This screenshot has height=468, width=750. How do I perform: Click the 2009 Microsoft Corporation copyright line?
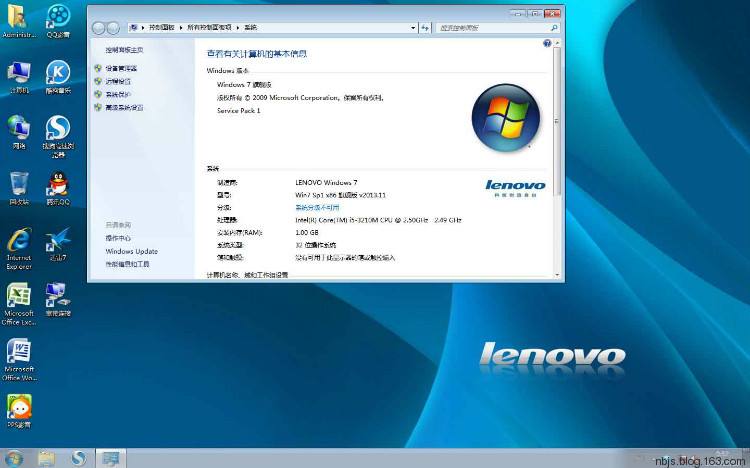pos(300,98)
